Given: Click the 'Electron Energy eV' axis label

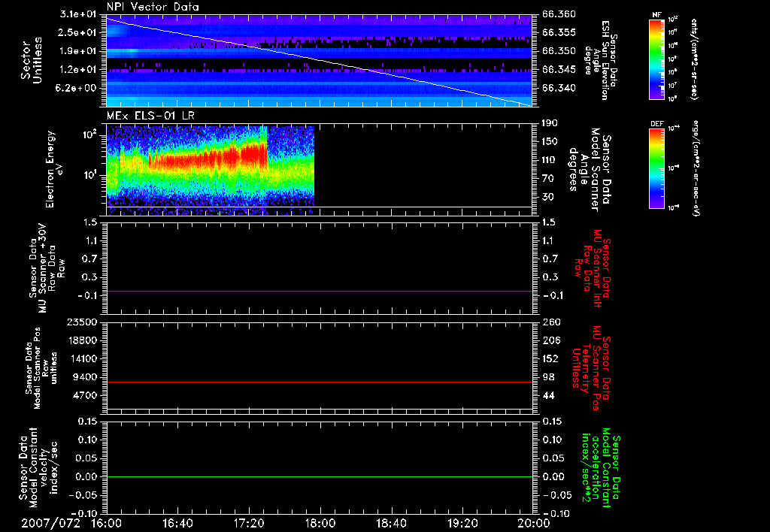Looking at the screenshot, I should pyautogui.click(x=54, y=169).
